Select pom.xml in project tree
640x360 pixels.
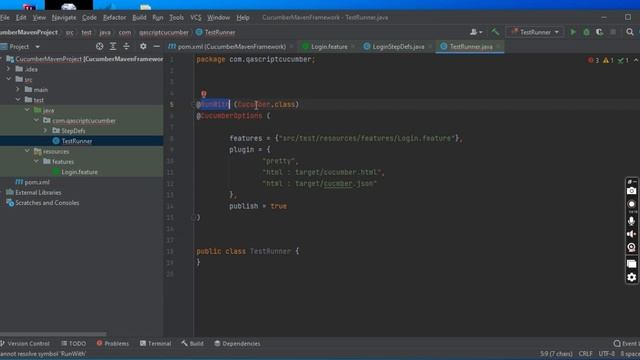pyautogui.click(x=37, y=182)
